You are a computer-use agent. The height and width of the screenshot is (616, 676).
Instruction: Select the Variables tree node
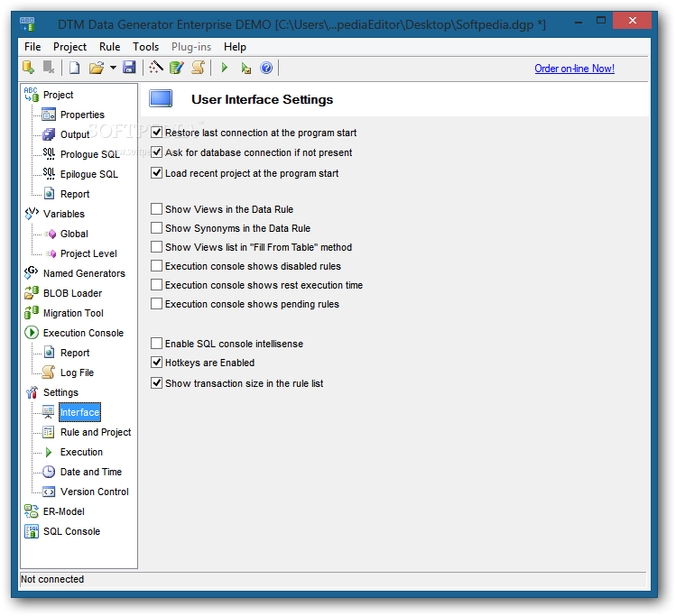point(64,214)
